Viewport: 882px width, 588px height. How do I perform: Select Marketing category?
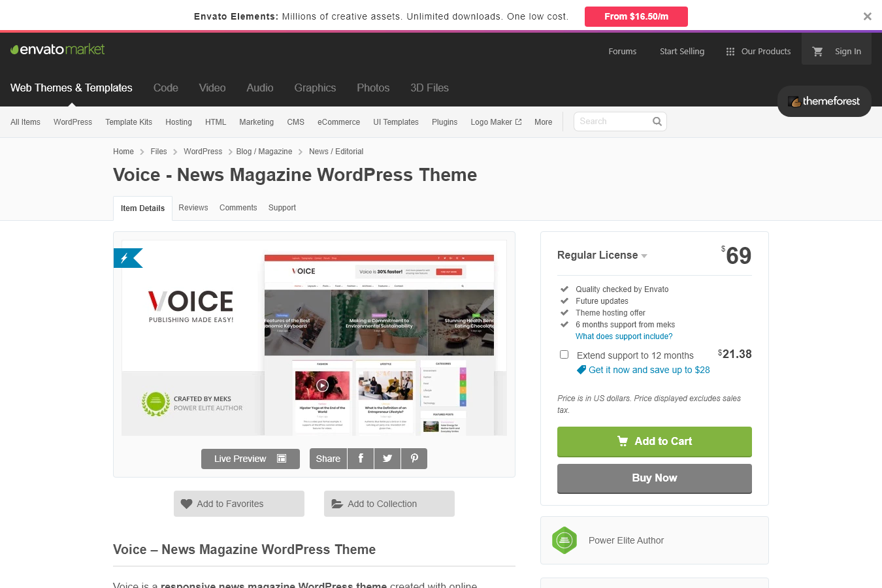(x=256, y=122)
